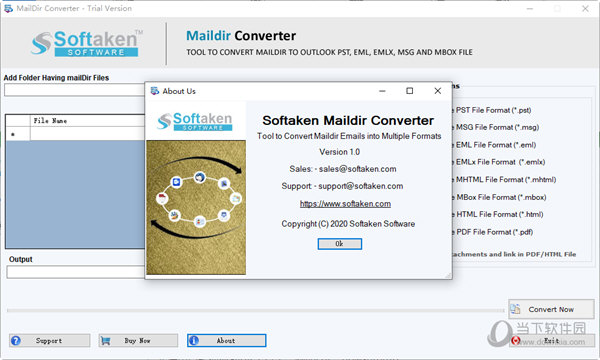Click the File Name column header
This screenshot has width=600, height=360.
point(87,121)
